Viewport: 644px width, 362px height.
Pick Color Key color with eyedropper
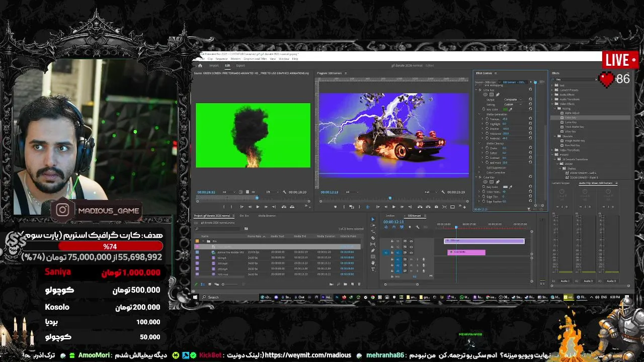point(510,187)
